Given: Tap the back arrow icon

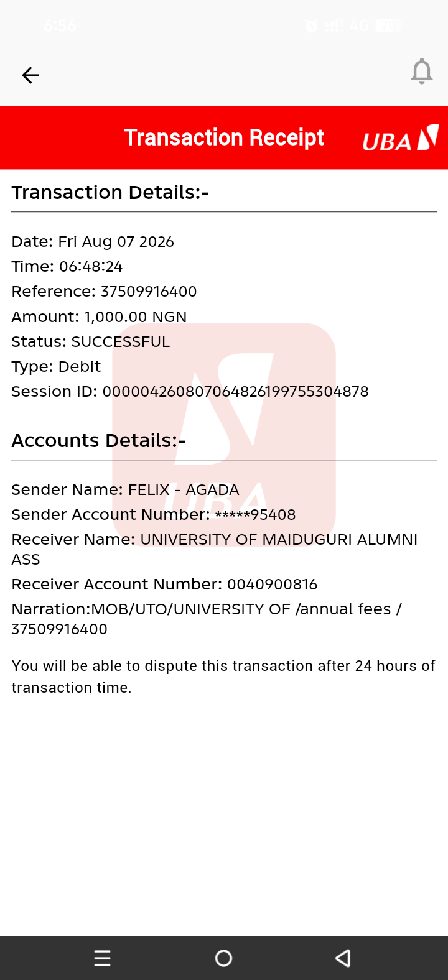Looking at the screenshot, I should [x=30, y=75].
